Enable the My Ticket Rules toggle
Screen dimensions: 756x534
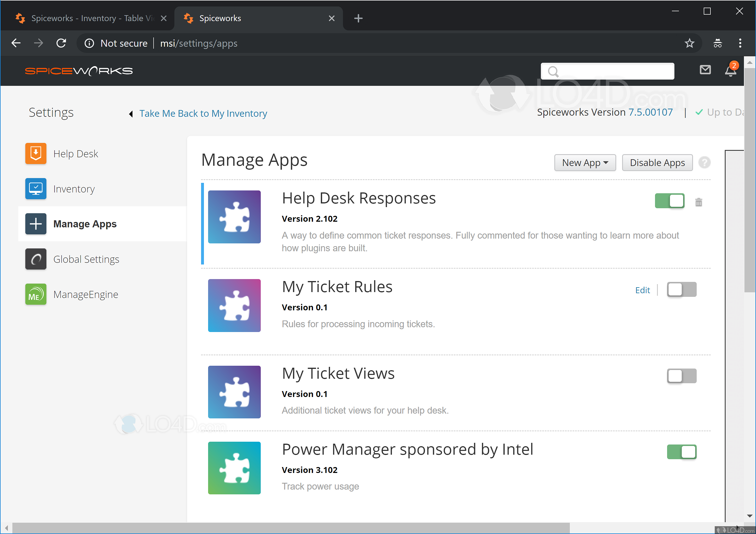click(681, 290)
